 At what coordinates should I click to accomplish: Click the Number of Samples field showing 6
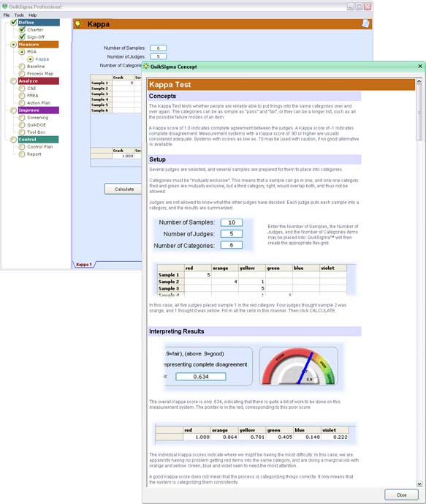coord(158,48)
